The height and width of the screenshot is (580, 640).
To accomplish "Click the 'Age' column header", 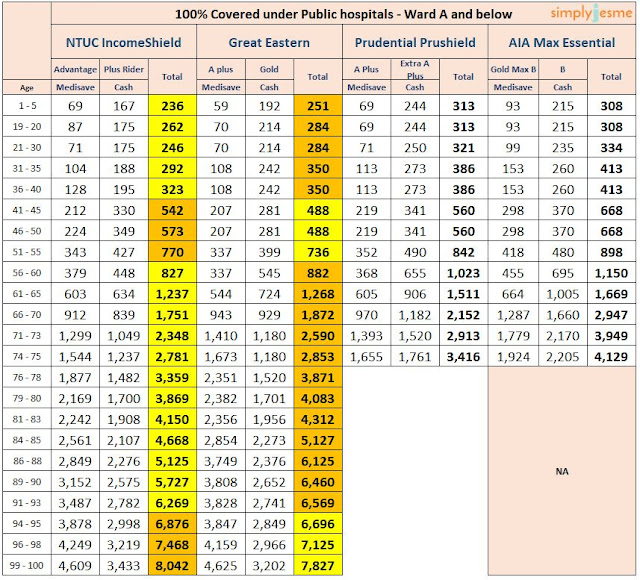I will pyautogui.click(x=27, y=87).
